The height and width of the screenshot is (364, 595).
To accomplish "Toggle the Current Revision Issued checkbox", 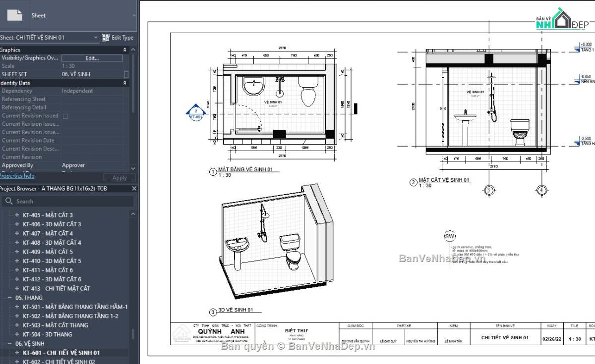I will (x=65, y=115).
